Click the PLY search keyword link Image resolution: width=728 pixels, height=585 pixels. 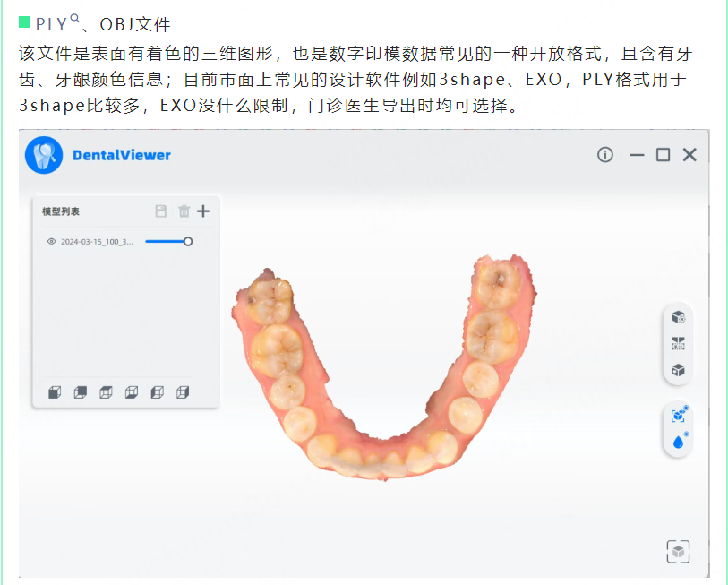(x=57, y=23)
